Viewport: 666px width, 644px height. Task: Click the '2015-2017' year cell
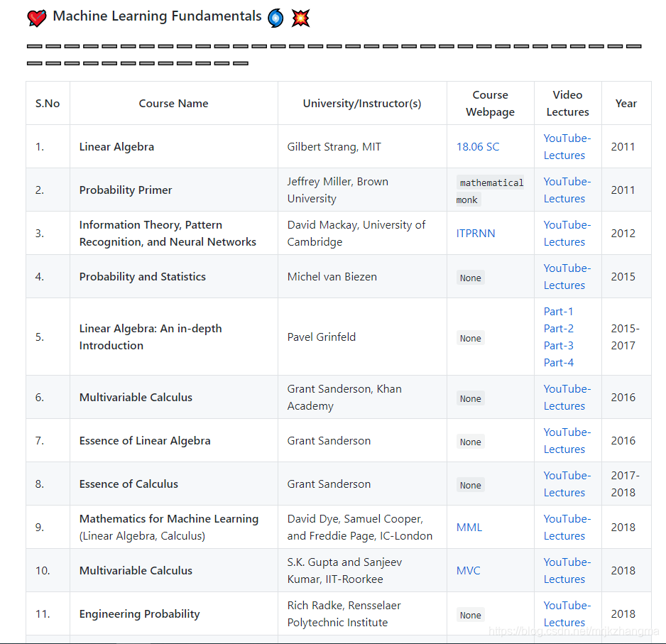(x=626, y=337)
